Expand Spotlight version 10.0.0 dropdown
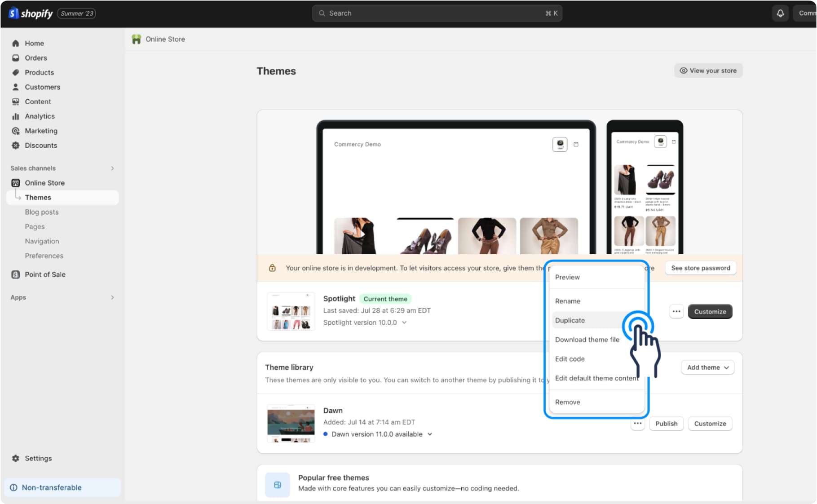817x504 pixels. coord(404,323)
